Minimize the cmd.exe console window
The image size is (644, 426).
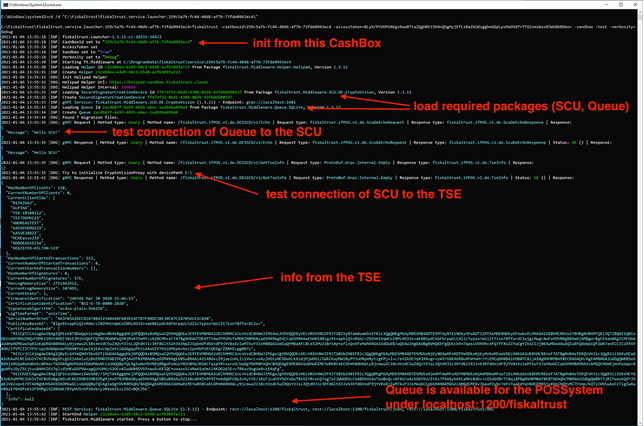click(x=607, y=5)
